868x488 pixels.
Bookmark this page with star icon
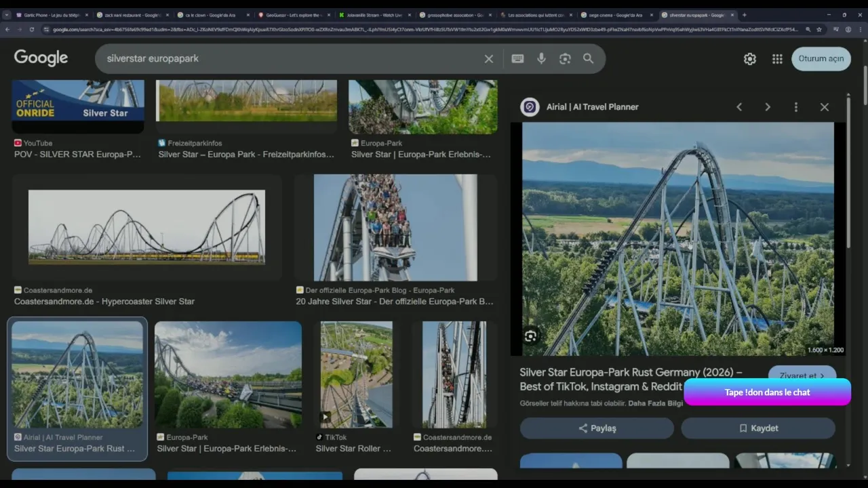pos(819,29)
